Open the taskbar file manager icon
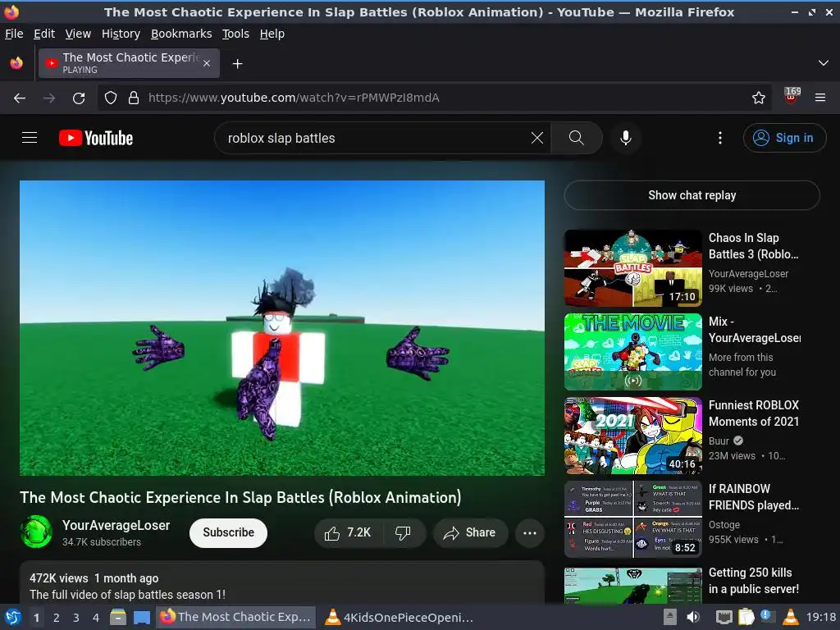Viewport: 840px width, 630px height. pyautogui.click(x=117, y=617)
